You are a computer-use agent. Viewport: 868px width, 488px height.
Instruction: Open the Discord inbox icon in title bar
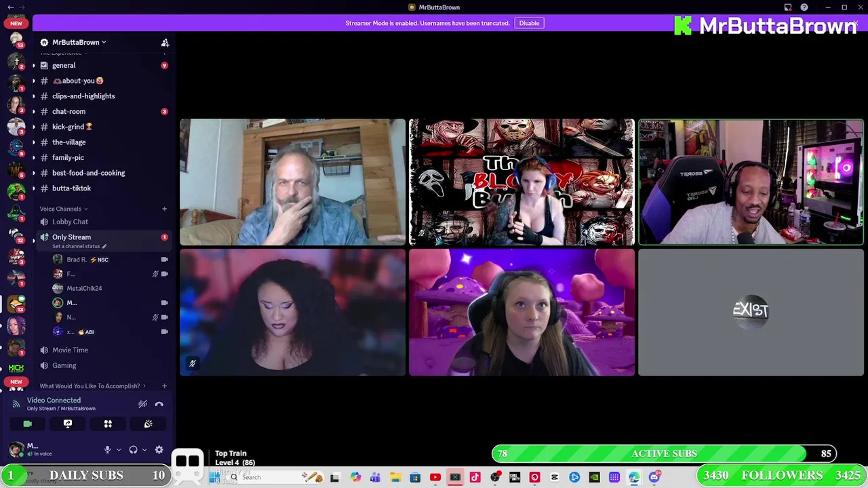pos(788,7)
